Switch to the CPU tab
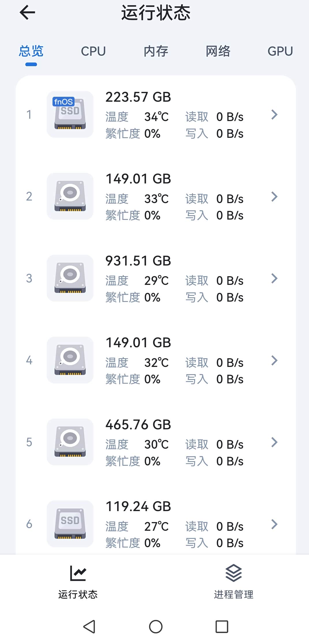 tap(93, 51)
